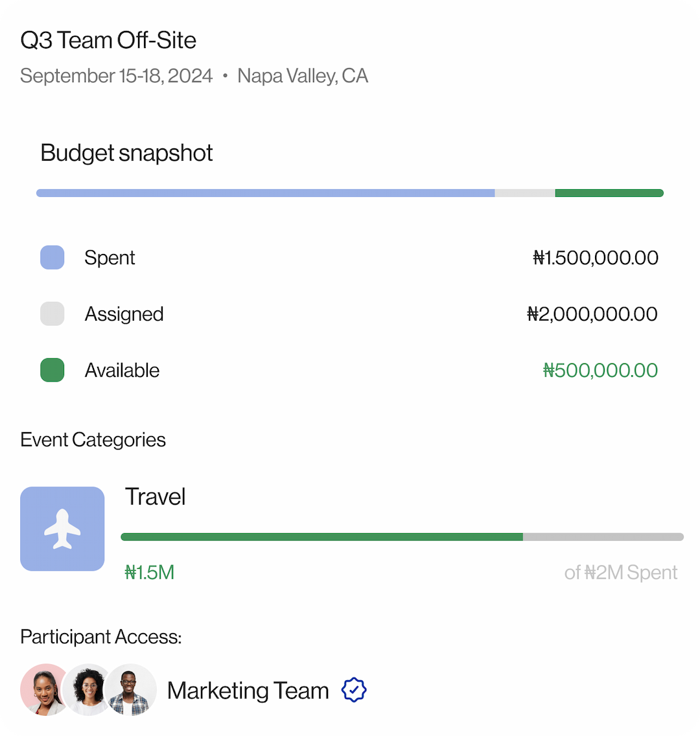This screenshot has width=700, height=736.
Task: Click the Travel category name
Action: pos(155,497)
